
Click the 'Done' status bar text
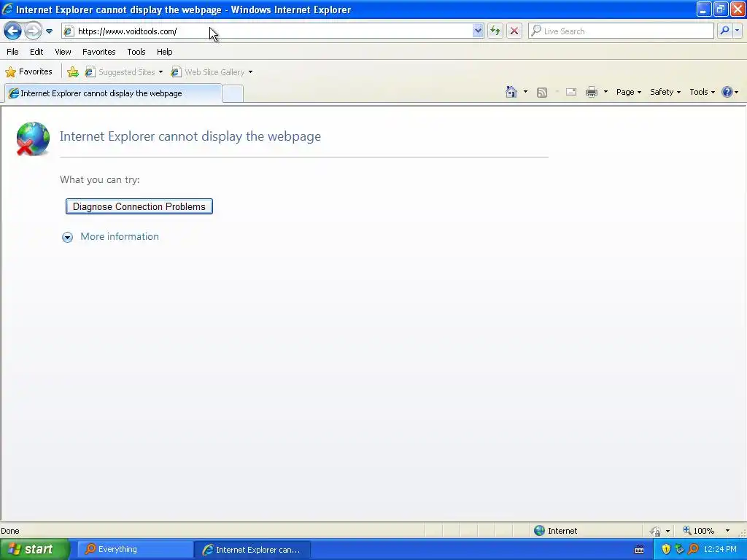pyautogui.click(x=10, y=531)
